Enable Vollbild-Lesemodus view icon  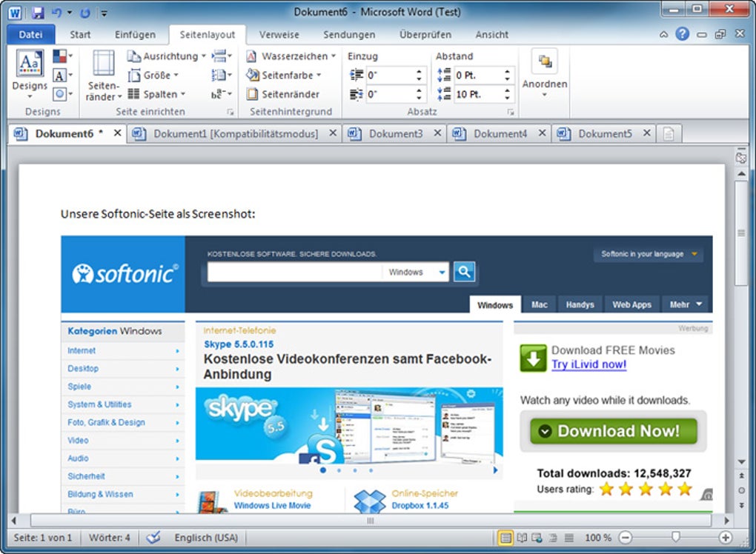(522, 538)
